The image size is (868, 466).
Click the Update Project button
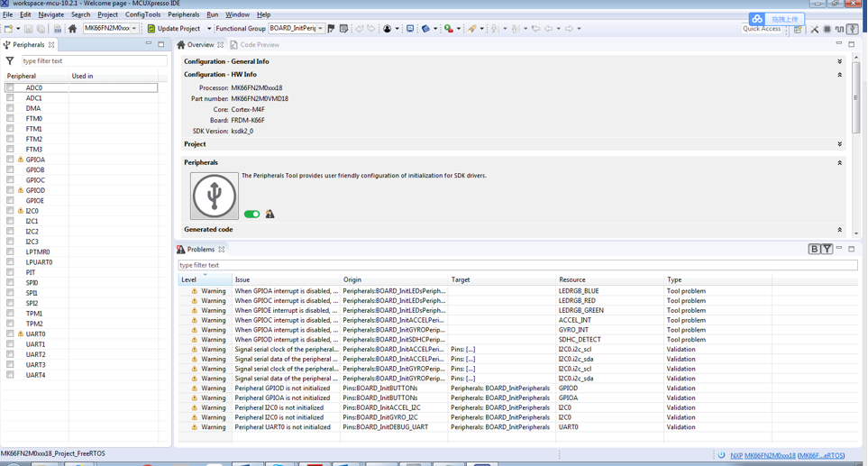click(174, 29)
